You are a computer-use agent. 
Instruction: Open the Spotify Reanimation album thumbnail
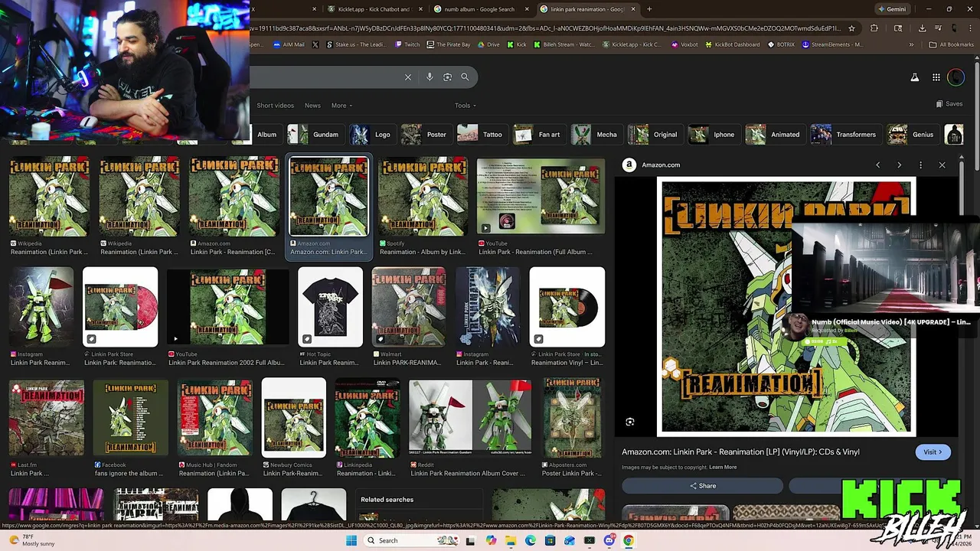point(423,196)
